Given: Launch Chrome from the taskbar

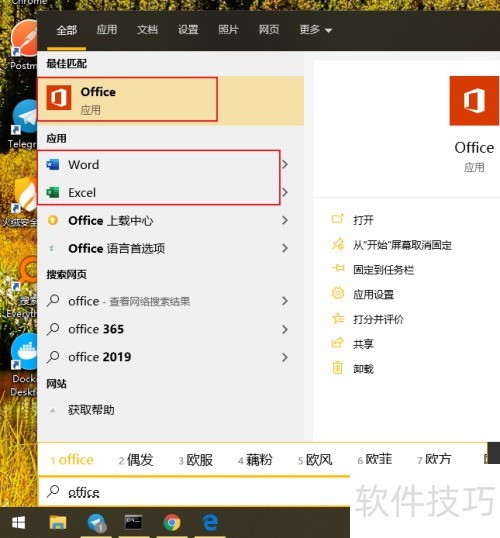Looking at the screenshot, I should coord(172,523).
